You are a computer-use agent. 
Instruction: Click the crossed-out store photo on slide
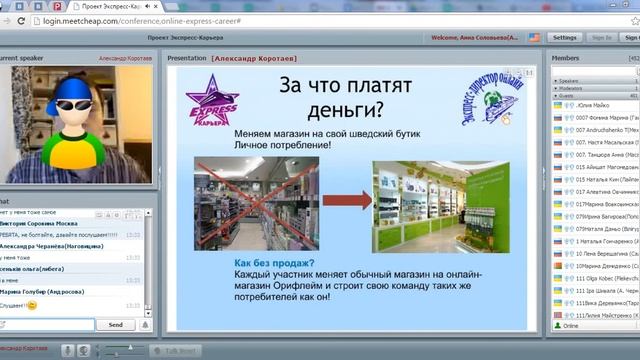point(256,203)
